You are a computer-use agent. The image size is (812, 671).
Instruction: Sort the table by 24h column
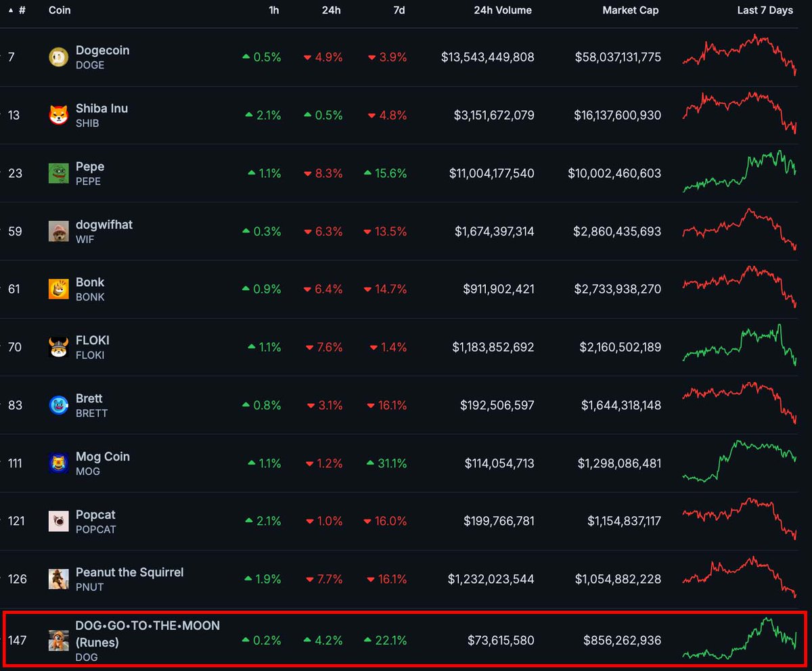[331, 10]
